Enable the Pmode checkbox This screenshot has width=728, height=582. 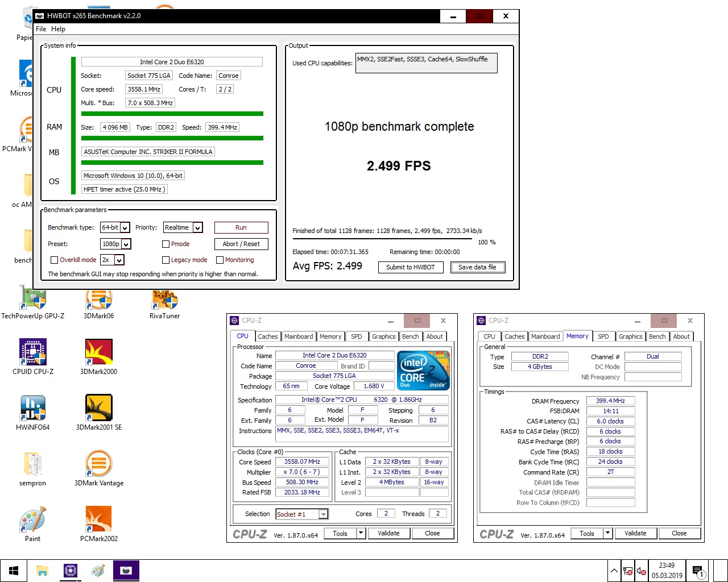(x=166, y=244)
